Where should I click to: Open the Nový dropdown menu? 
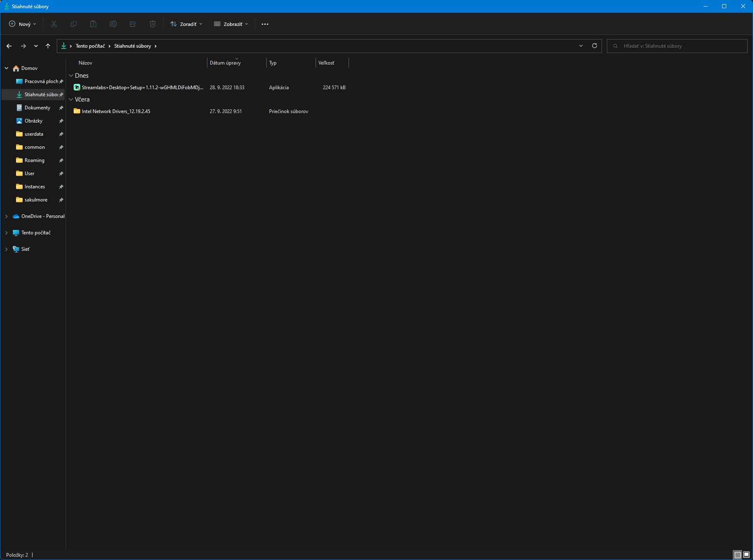[23, 24]
